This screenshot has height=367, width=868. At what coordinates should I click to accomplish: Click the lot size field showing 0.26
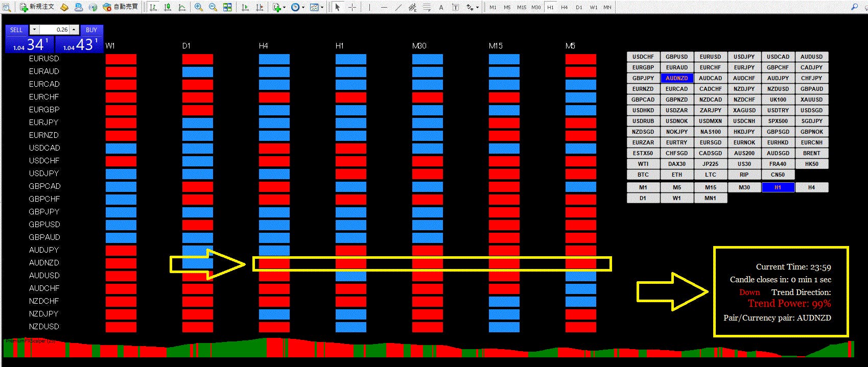(54, 30)
